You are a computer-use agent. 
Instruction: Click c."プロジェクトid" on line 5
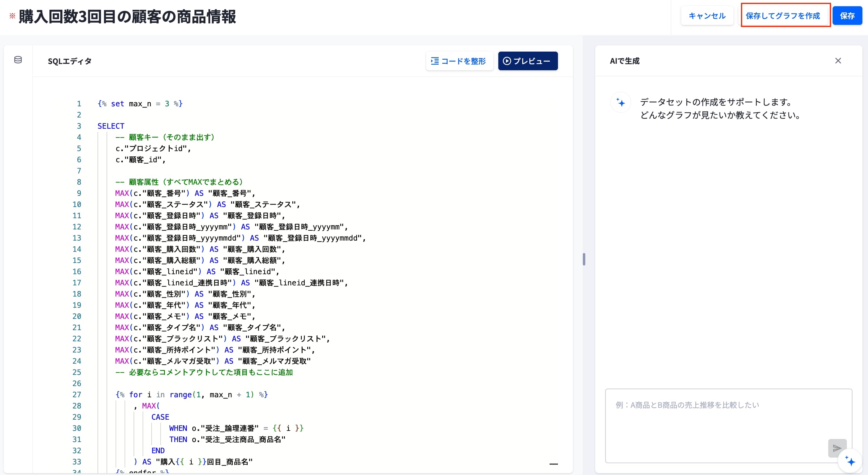pos(153,148)
